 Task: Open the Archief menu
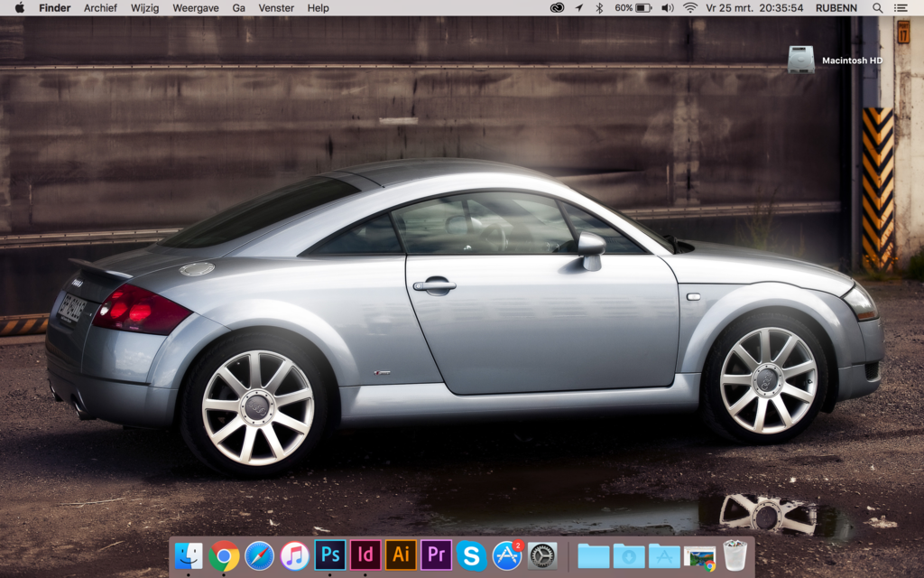click(100, 7)
